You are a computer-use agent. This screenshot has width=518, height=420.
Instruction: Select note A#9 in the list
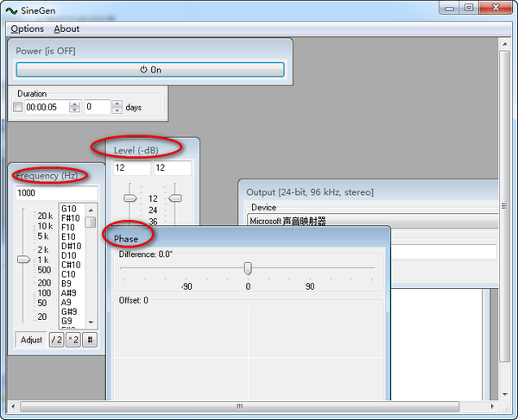point(69,293)
